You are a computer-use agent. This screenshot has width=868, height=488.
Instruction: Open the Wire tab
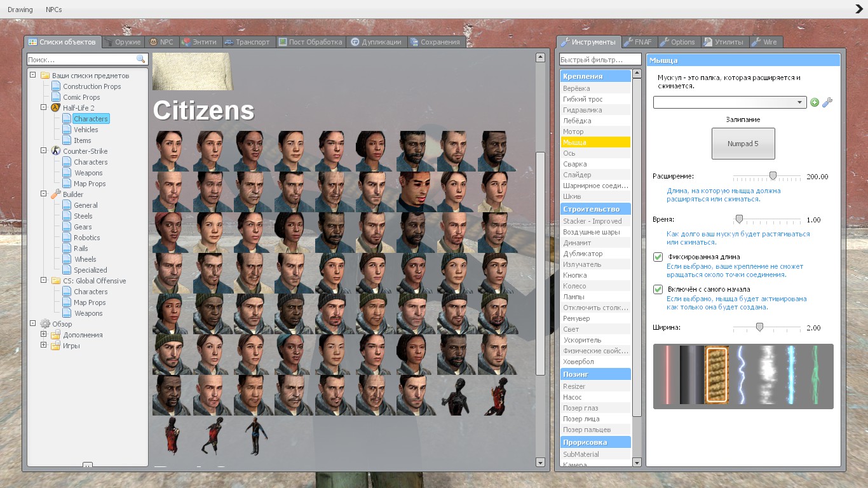point(765,42)
